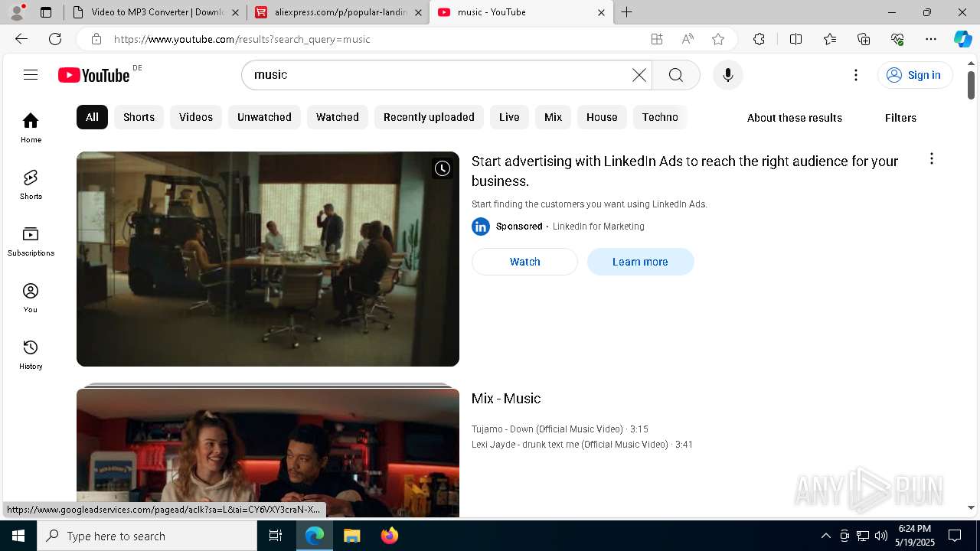Open the browser profile icon

(17, 12)
